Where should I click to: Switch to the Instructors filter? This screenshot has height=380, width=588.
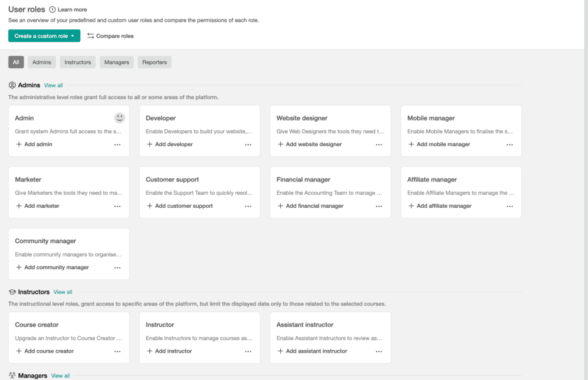pos(77,62)
